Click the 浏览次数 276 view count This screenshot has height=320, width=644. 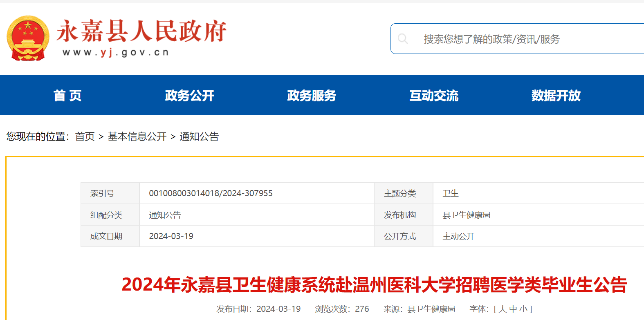342,309
